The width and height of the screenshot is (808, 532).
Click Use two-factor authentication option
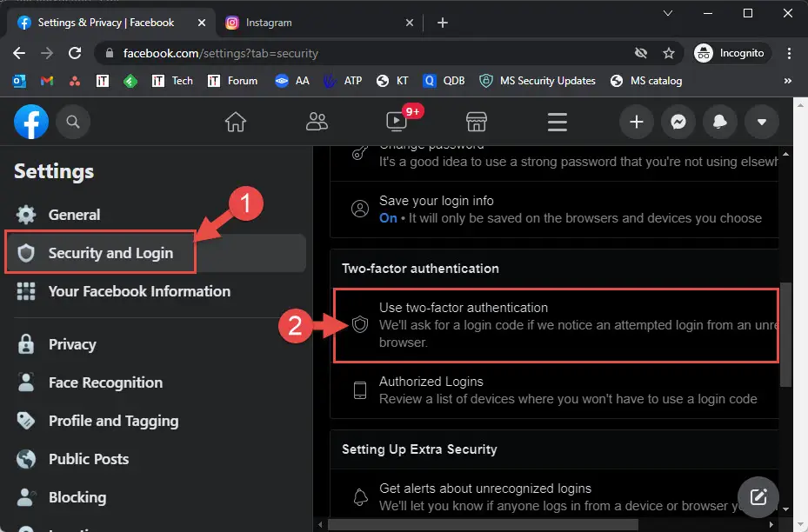tap(555, 325)
